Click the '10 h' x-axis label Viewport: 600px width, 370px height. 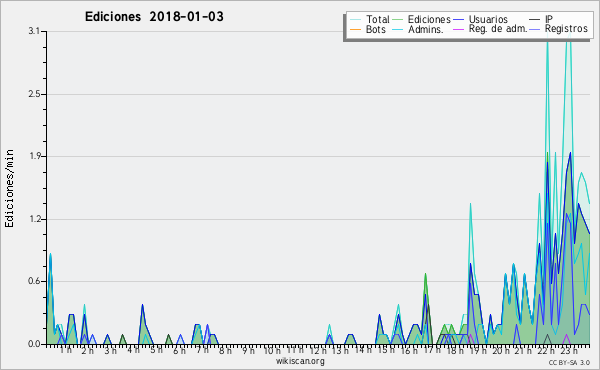[x=272, y=351]
